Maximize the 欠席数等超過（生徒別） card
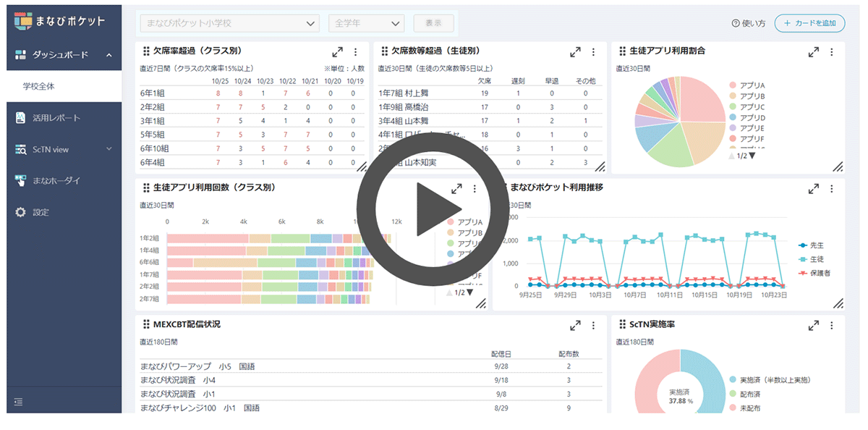The height and width of the screenshot is (430, 868). 575,52
